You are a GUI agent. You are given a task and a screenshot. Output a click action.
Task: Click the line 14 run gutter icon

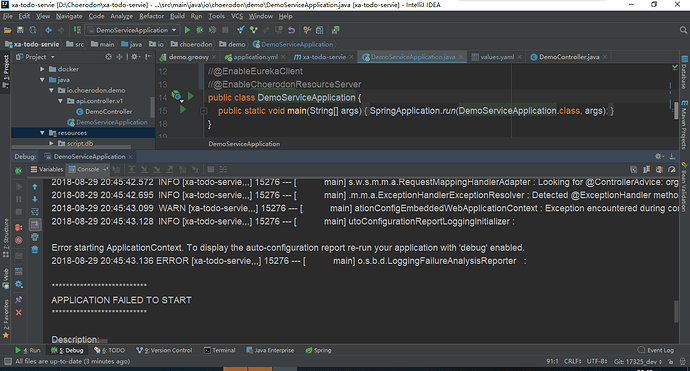click(x=191, y=96)
